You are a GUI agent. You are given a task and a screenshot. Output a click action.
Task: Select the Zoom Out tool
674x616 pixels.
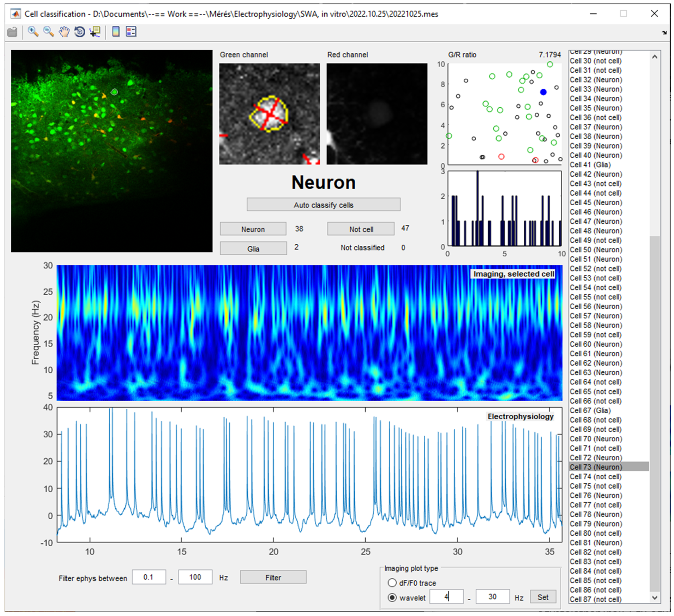[48, 32]
